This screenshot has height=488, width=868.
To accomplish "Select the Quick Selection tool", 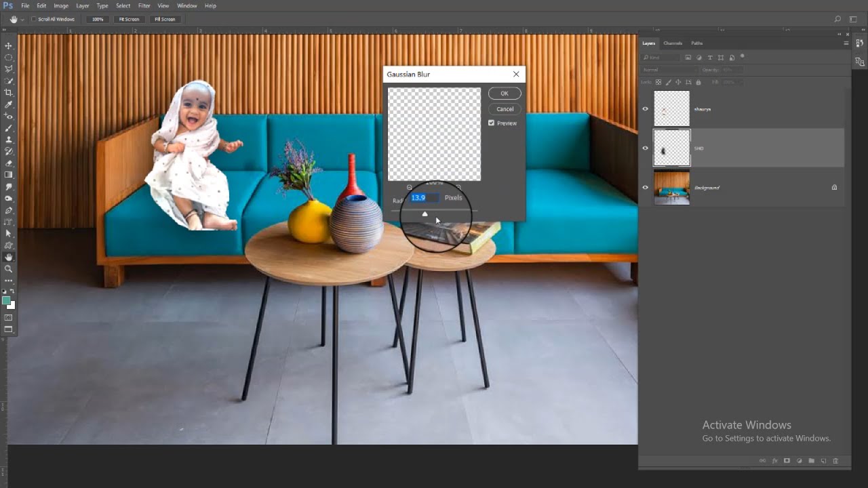I will (x=9, y=81).
